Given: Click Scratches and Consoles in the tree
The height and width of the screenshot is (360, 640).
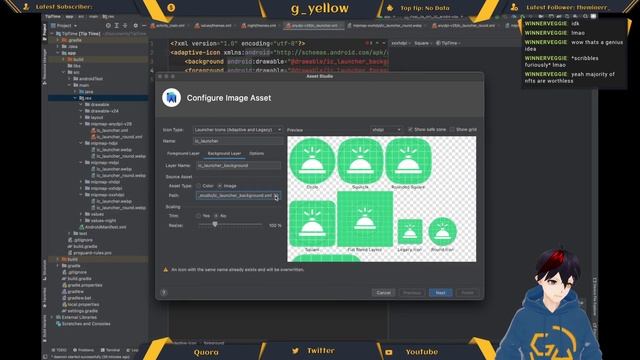Looking at the screenshot, I should pos(83,324).
